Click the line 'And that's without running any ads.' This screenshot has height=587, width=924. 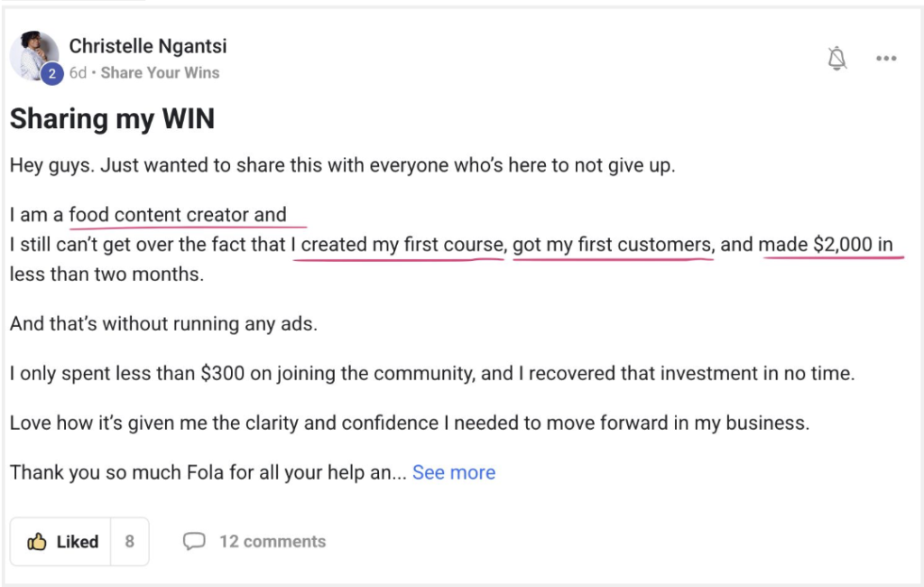(x=163, y=323)
